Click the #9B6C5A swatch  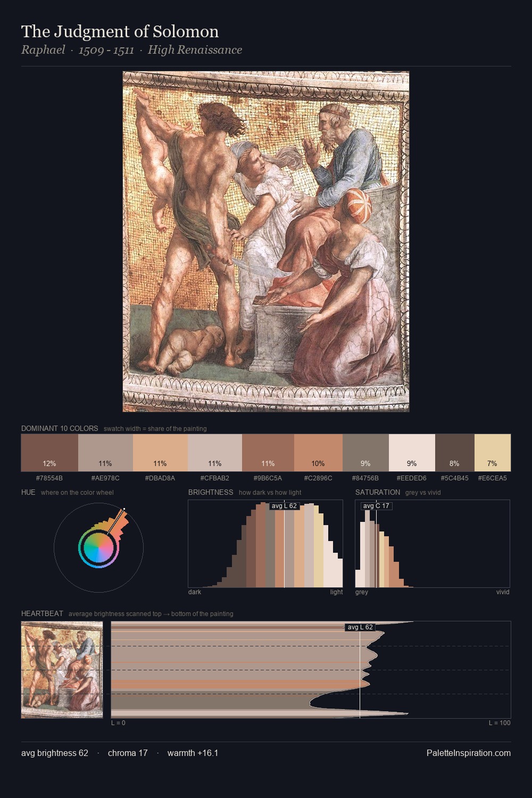pyautogui.click(x=268, y=453)
